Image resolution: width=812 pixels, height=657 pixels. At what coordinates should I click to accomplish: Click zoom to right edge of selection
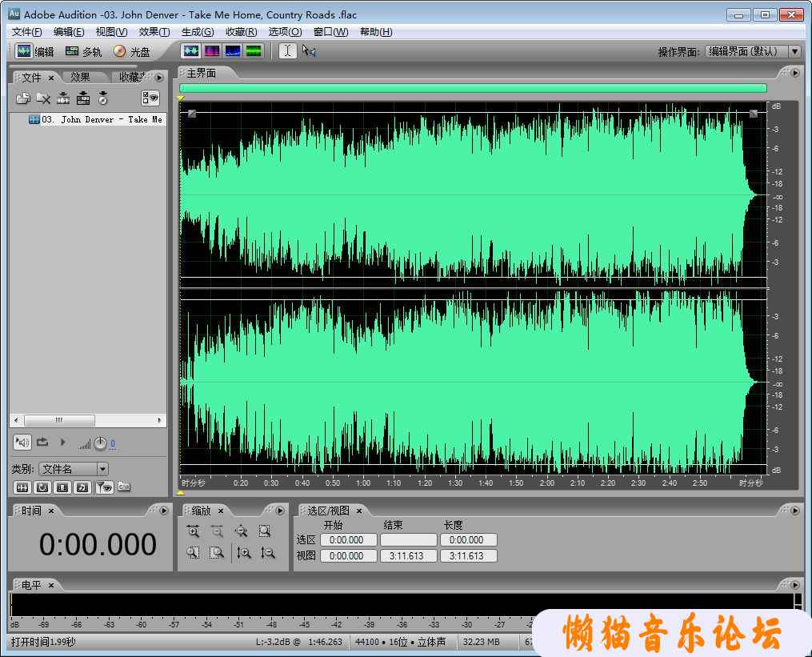[217, 553]
